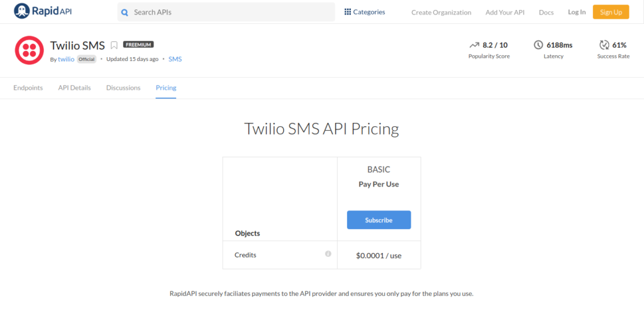
Task: Go to the Discussions tab
Action: click(123, 88)
